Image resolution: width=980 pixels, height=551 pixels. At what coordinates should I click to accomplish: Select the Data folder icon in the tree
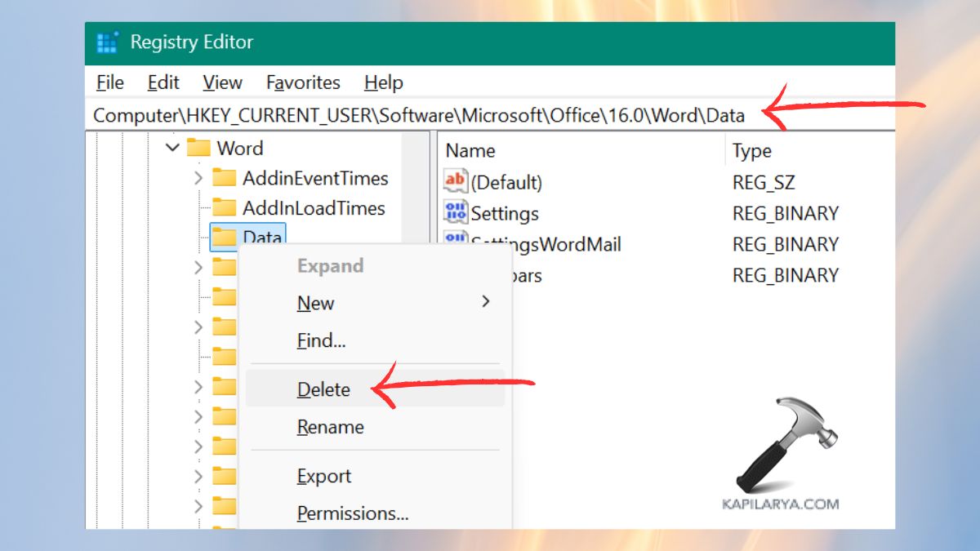tap(224, 238)
